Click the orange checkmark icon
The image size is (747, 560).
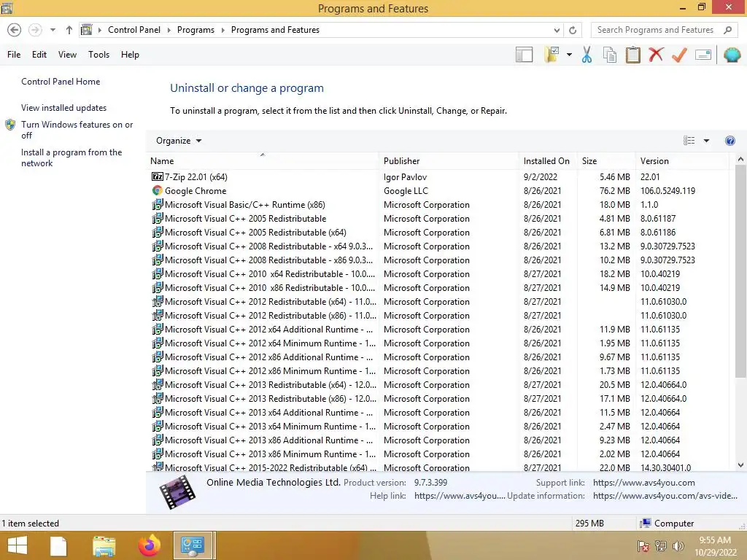pos(679,55)
